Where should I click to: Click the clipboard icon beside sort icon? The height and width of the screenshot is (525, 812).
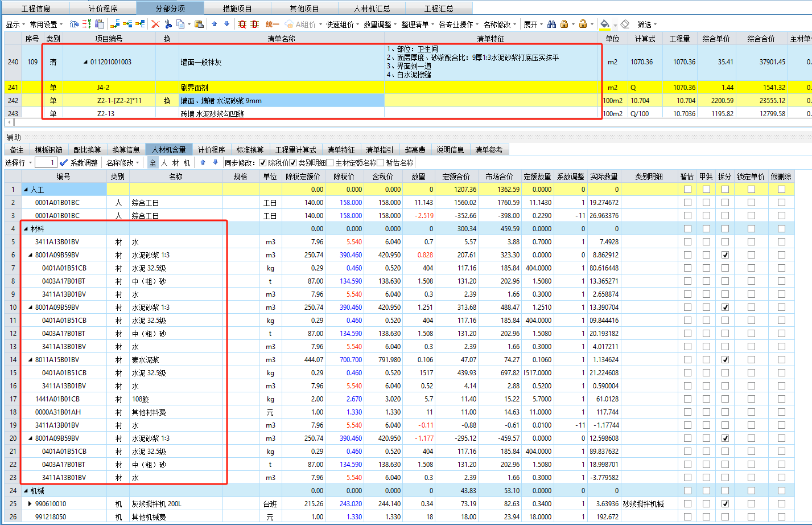point(100,24)
